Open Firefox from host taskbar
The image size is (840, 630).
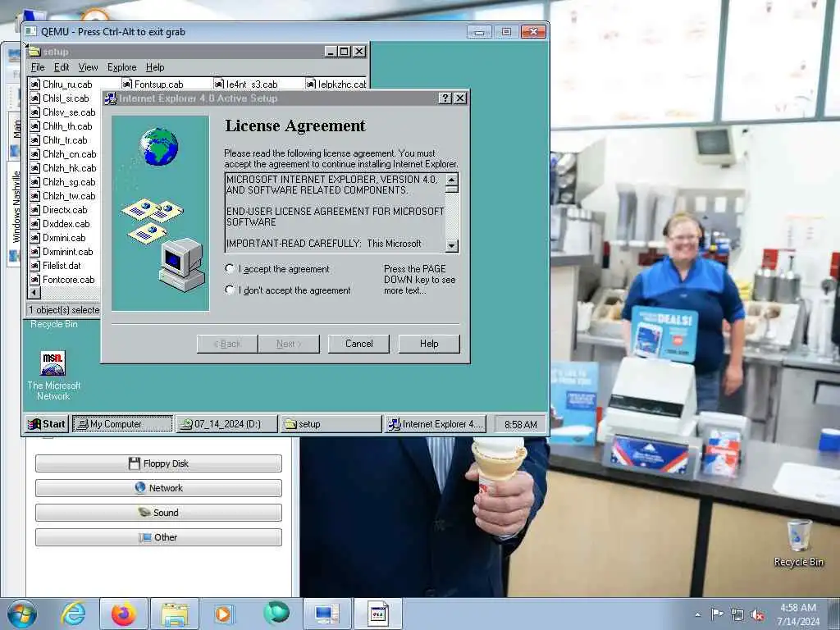(x=124, y=614)
